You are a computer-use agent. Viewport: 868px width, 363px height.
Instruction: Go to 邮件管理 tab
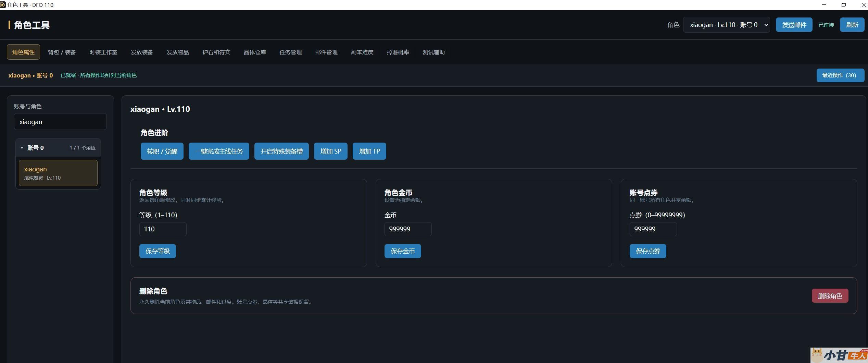[326, 52]
